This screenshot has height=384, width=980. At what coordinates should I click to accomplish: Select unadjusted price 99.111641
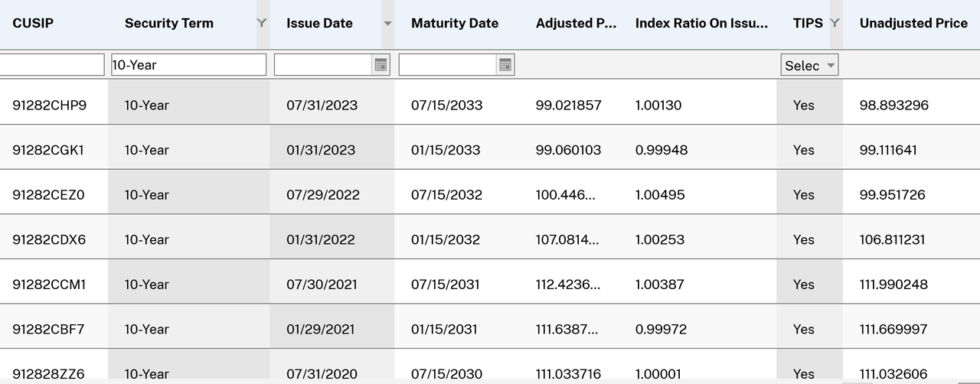tap(888, 150)
